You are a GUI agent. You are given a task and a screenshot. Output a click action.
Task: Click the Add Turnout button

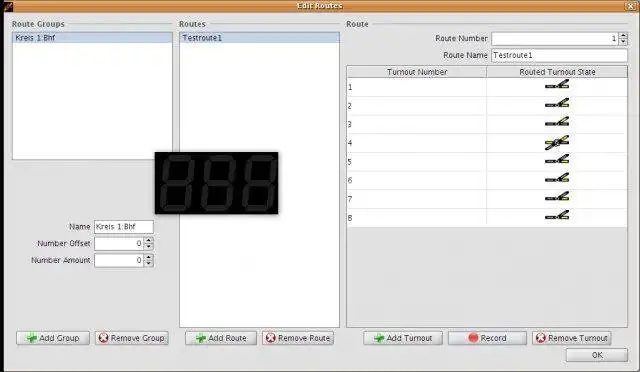coord(403,338)
